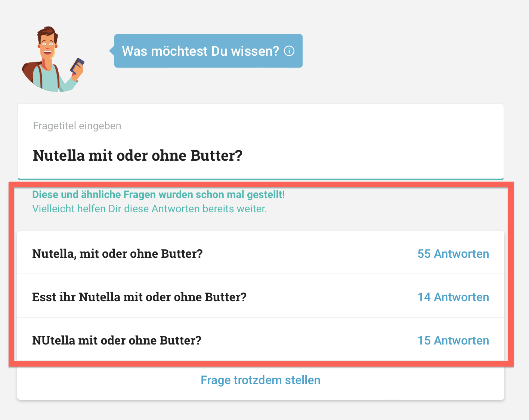Screen dimensions: 529x420
Task: Open the question "NUtella mit oder ohne Butter?"
Action: [117, 340]
